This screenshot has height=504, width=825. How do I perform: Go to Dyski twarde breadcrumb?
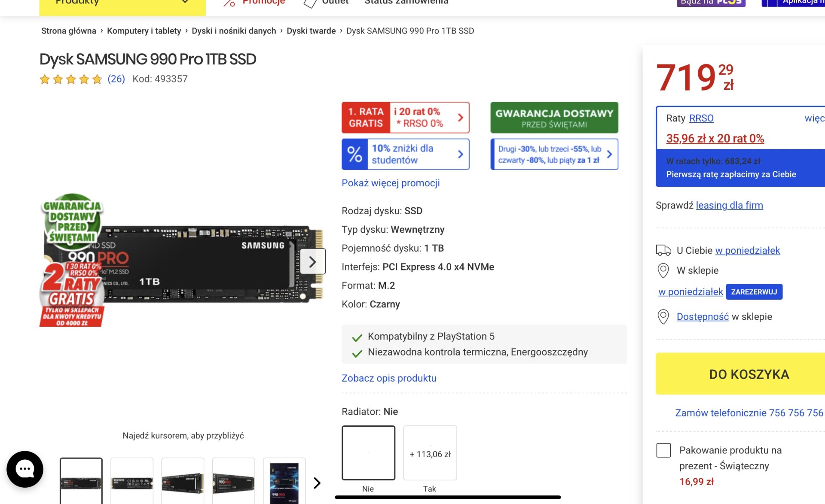(311, 31)
